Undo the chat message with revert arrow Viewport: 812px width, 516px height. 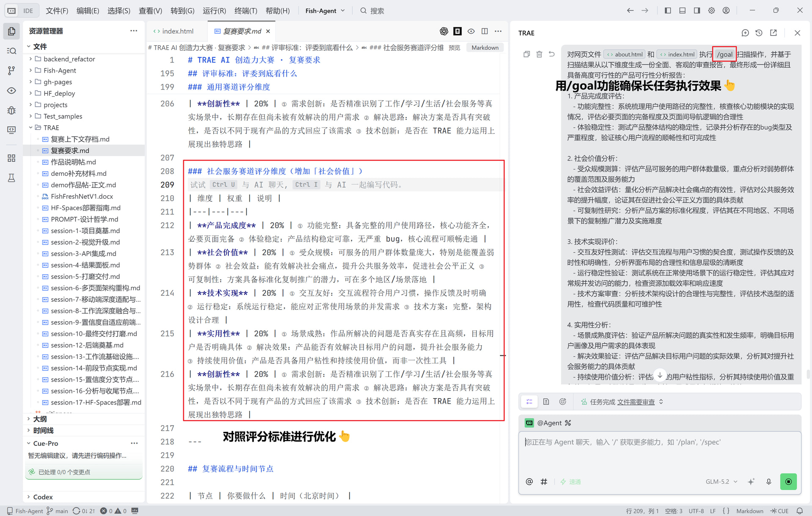[x=551, y=54]
